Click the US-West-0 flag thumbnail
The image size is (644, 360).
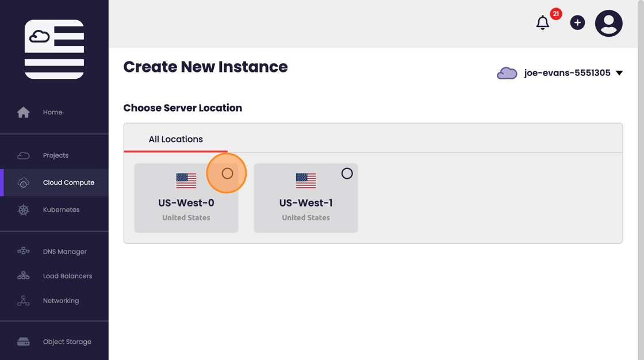click(x=186, y=181)
